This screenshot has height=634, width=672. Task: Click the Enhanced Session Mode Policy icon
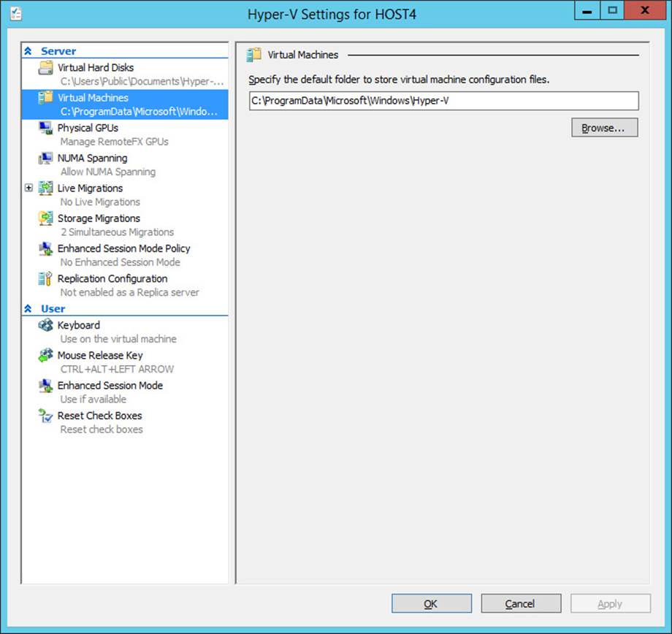pos(45,248)
